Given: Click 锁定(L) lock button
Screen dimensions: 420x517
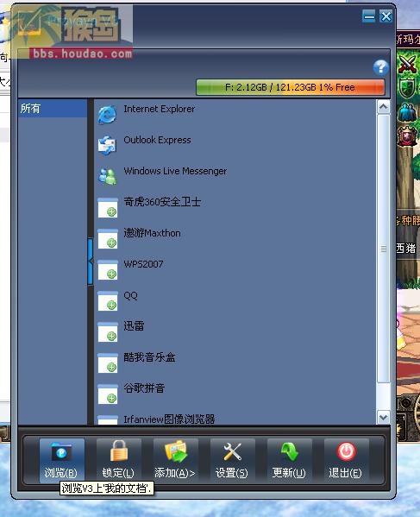Looking at the screenshot, I should [x=118, y=460].
